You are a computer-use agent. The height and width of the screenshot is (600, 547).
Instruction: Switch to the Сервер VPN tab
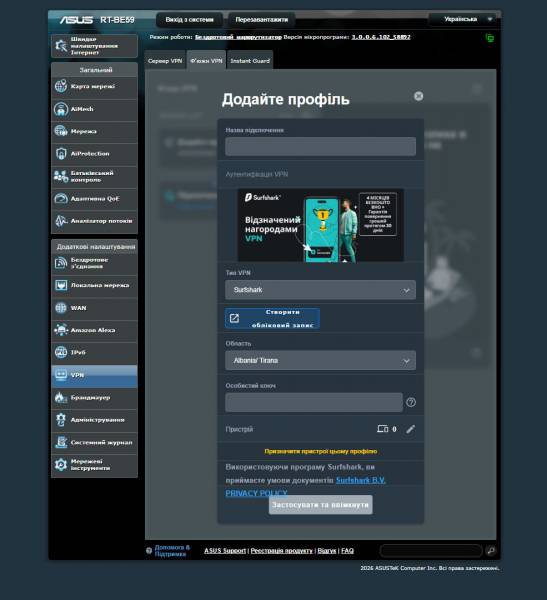(x=165, y=60)
